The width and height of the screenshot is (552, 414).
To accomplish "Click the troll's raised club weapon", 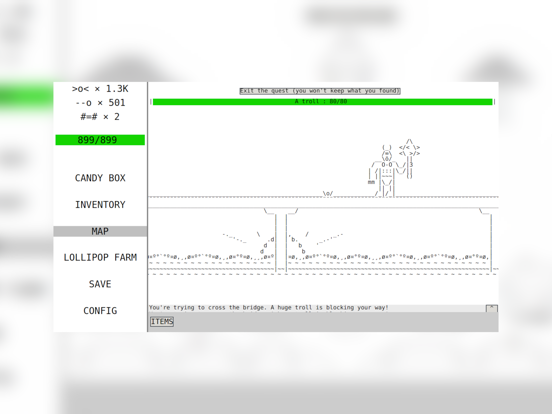I will pyautogui.click(x=409, y=158).
